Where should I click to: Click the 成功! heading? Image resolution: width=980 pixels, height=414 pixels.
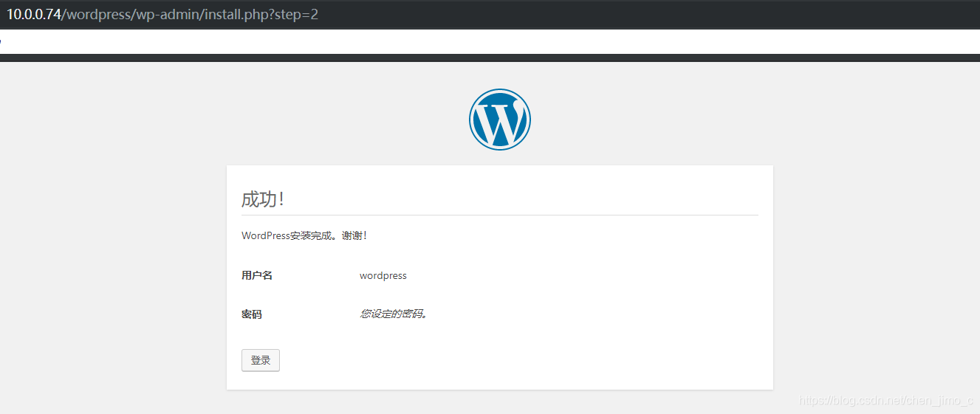point(263,199)
